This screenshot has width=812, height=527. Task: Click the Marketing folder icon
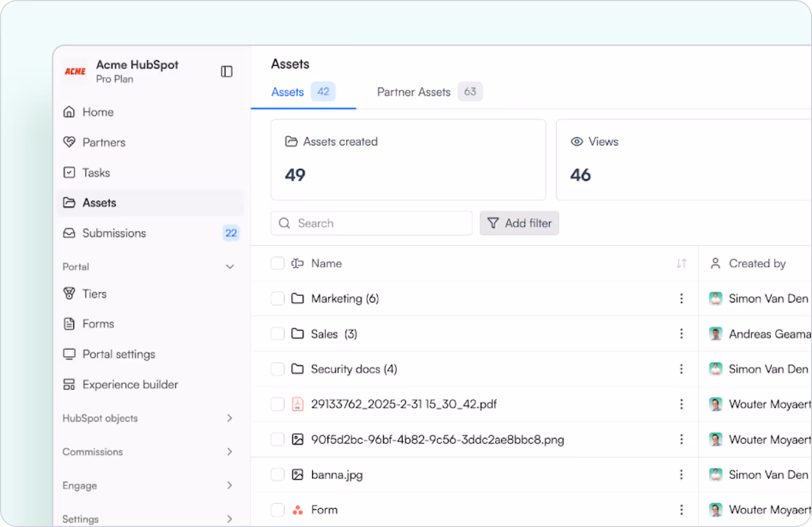tap(298, 298)
